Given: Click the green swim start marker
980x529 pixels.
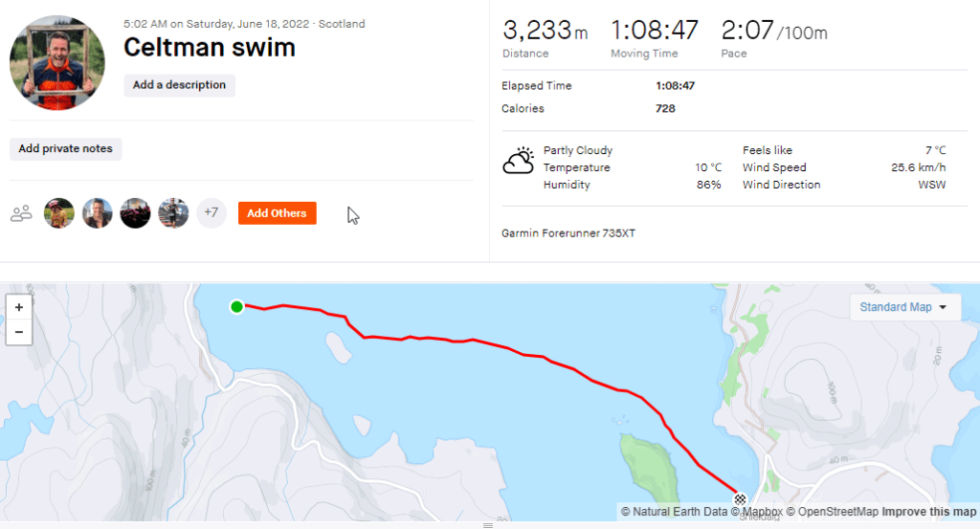Looking at the screenshot, I should coord(236,306).
